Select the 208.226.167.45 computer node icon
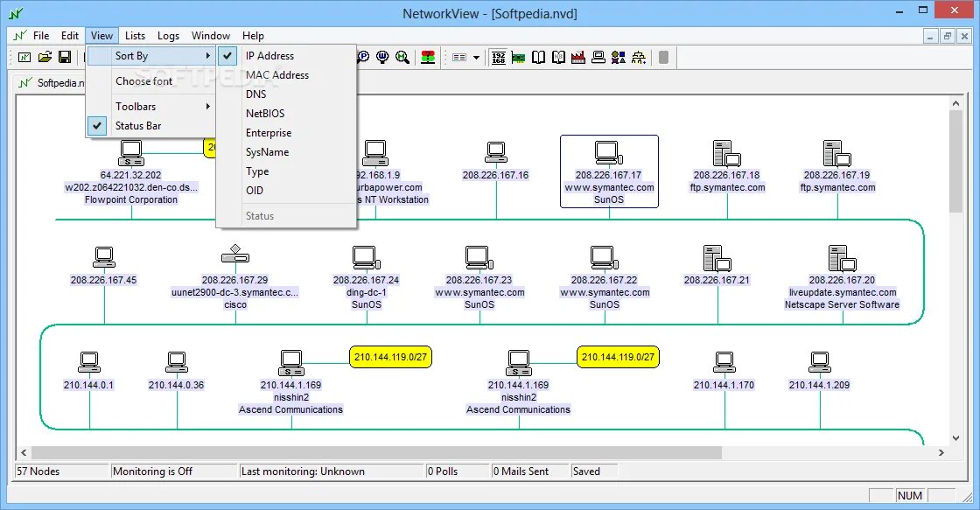The width and height of the screenshot is (980, 510). click(x=104, y=257)
